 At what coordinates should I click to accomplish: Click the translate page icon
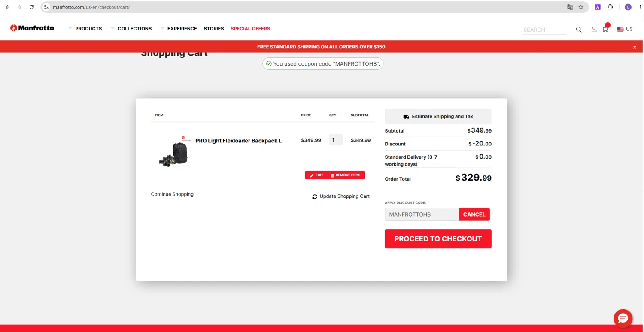[x=570, y=7]
